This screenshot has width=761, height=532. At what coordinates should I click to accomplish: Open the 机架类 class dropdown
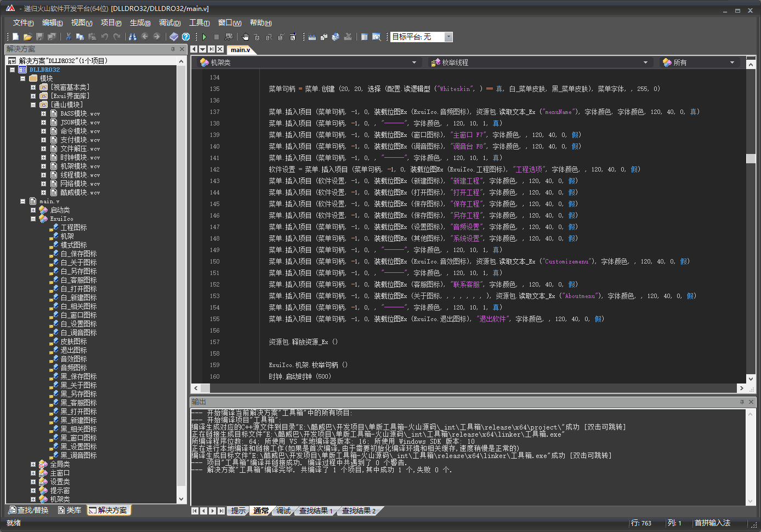pyautogui.click(x=414, y=62)
